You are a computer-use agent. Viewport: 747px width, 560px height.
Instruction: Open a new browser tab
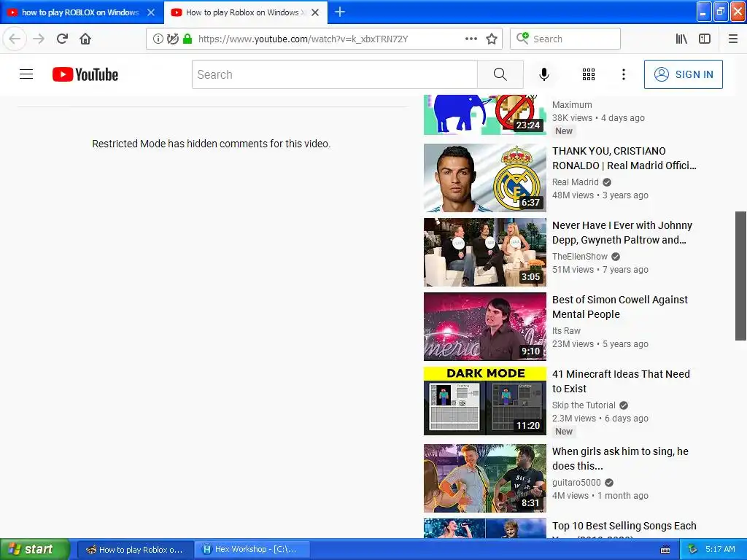[x=340, y=12]
